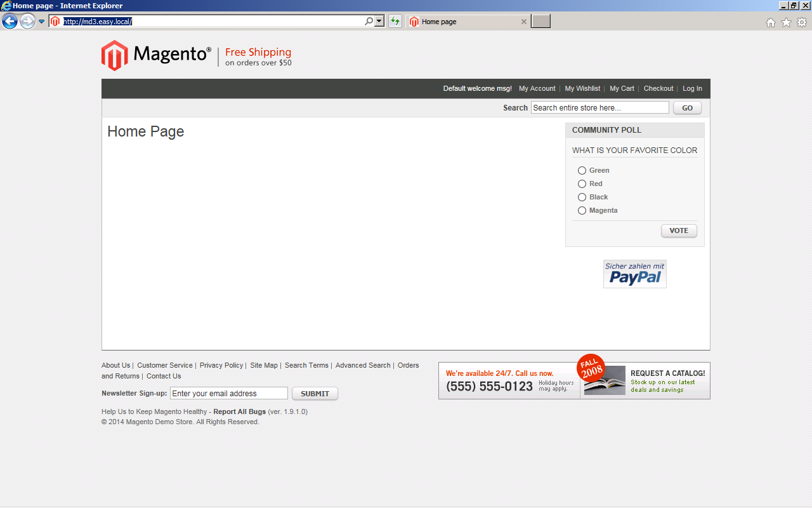
Task: Open Customer Service footer link
Action: point(165,365)
